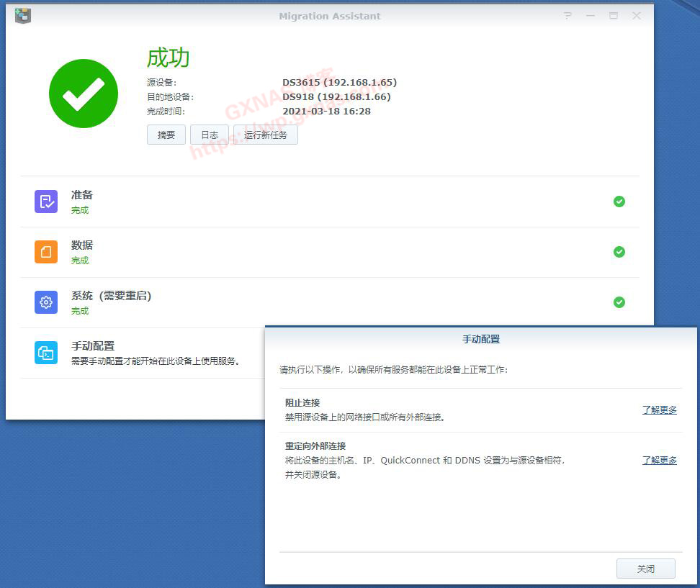Click the large green success checkmark
This screenshot has width=700, height=588.
84,94
